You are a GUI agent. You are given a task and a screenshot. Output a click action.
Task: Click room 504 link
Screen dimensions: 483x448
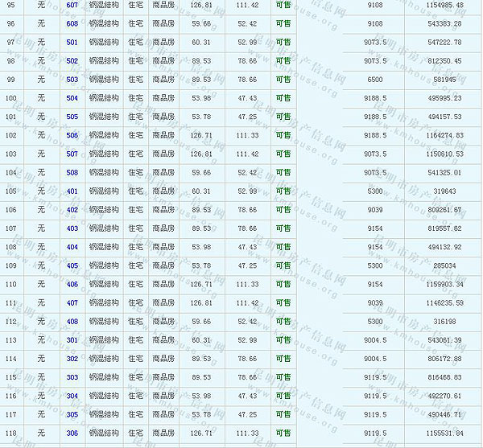pyautogui.click(x=72, y=98)
